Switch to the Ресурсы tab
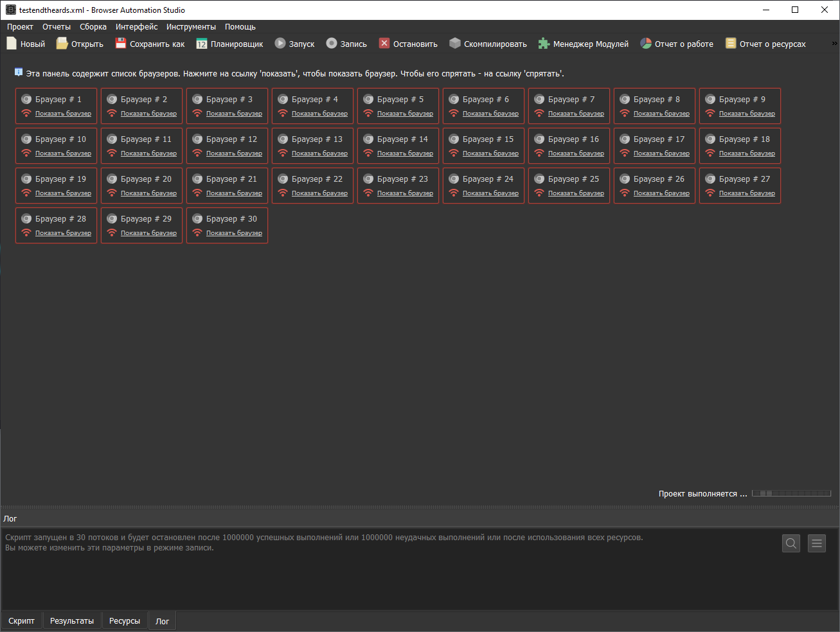This screenshot has height=632, width=840. [x=125, y=621]
